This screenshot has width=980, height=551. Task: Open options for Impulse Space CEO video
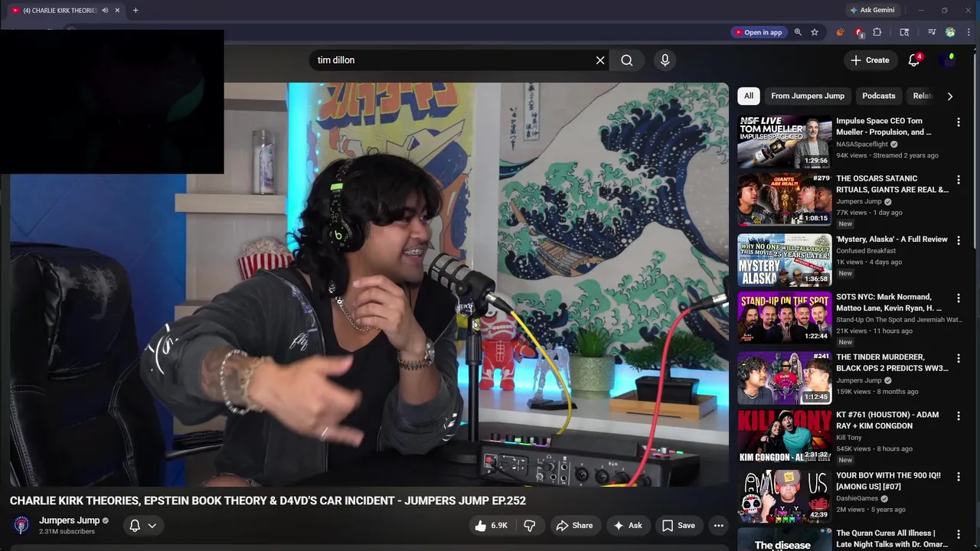pos(958,122)
